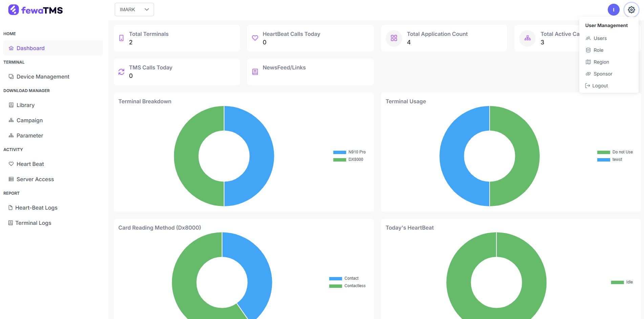Click the Library icon in sidebar
Viewport: 644px width, 319px height.
pos(11,105)
